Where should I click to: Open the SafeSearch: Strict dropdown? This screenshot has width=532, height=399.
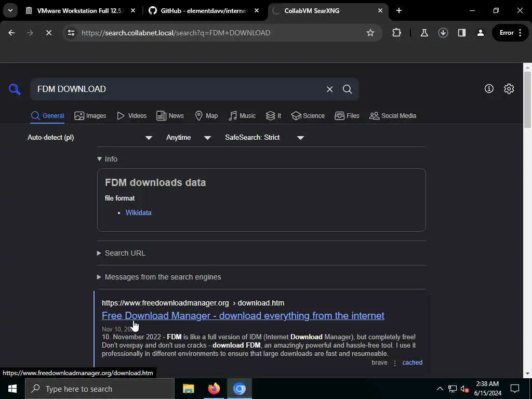[264, 137]
